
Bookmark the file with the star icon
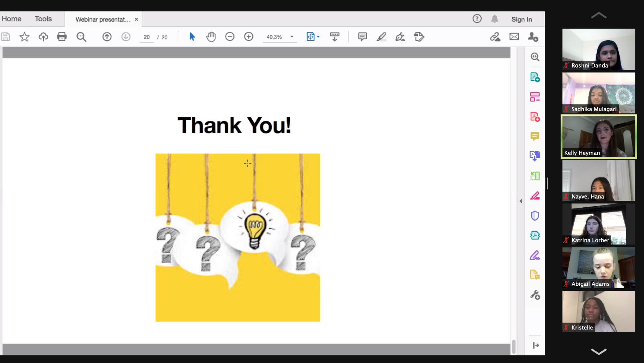[25, 37]
